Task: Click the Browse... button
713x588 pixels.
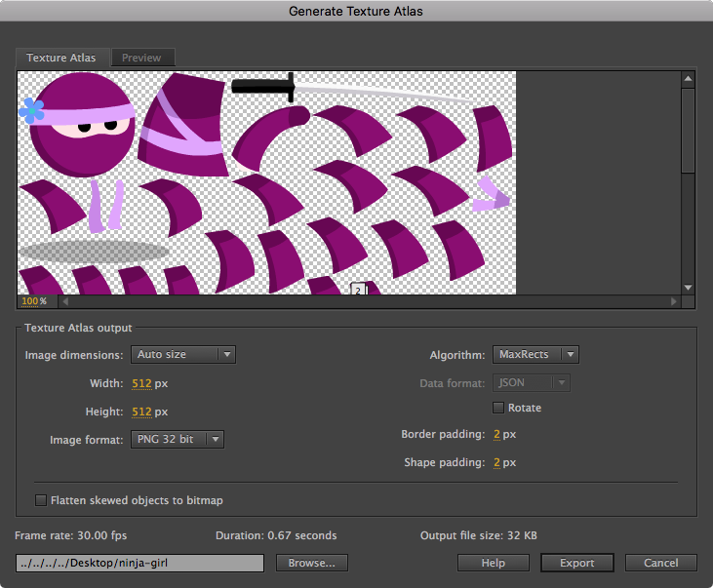Action: (312, 563)
